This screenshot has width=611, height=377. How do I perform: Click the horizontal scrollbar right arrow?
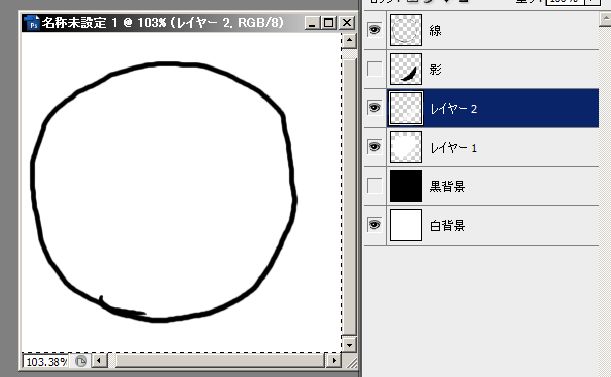point(334,361)
